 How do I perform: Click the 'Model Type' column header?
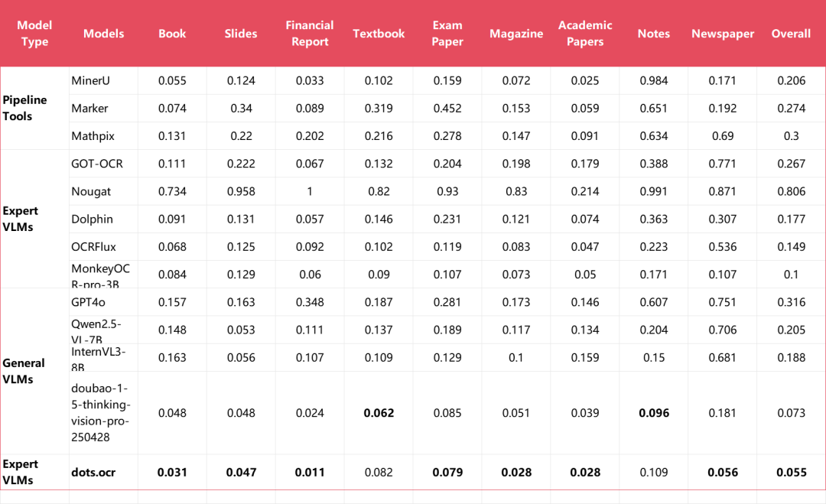pos(34,33)
